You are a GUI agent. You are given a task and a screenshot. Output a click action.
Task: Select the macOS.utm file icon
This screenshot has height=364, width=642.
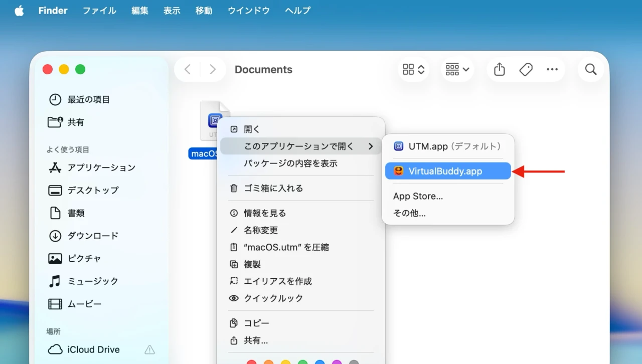(x=214, y=121)
